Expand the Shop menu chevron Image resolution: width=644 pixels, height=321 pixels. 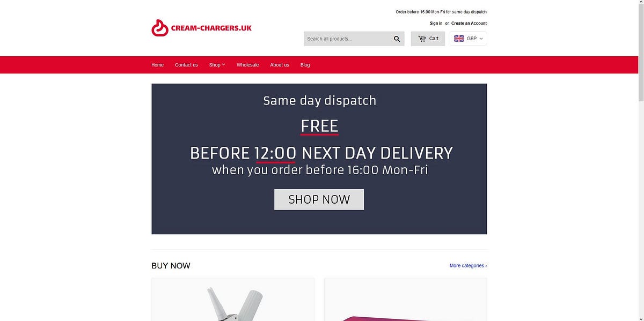click(x=223, y=65)
